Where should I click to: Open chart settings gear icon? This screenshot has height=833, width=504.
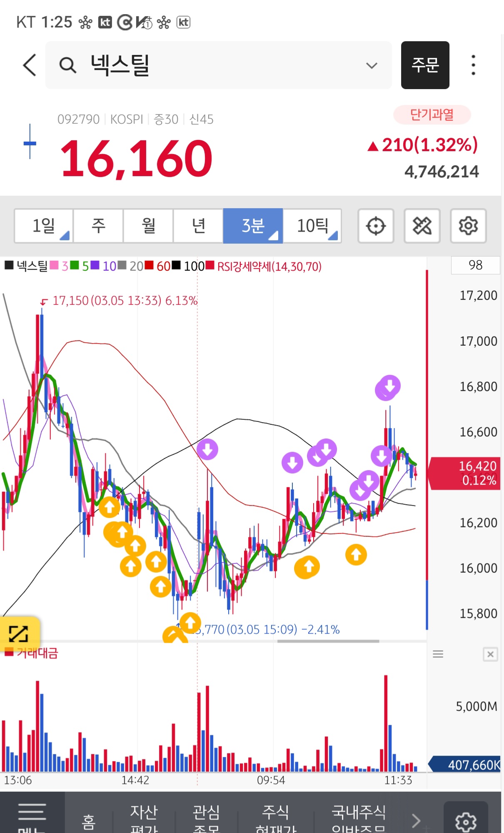[x=468, y=226]
